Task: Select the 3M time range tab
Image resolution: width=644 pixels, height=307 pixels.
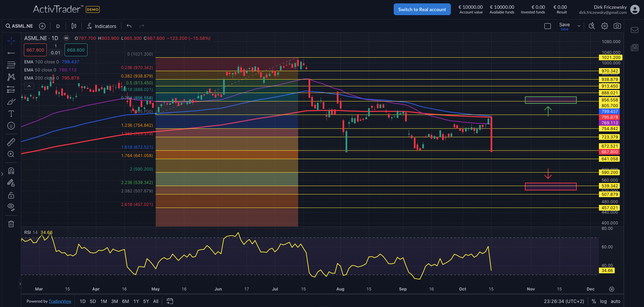Action: [x=114, y=301]
